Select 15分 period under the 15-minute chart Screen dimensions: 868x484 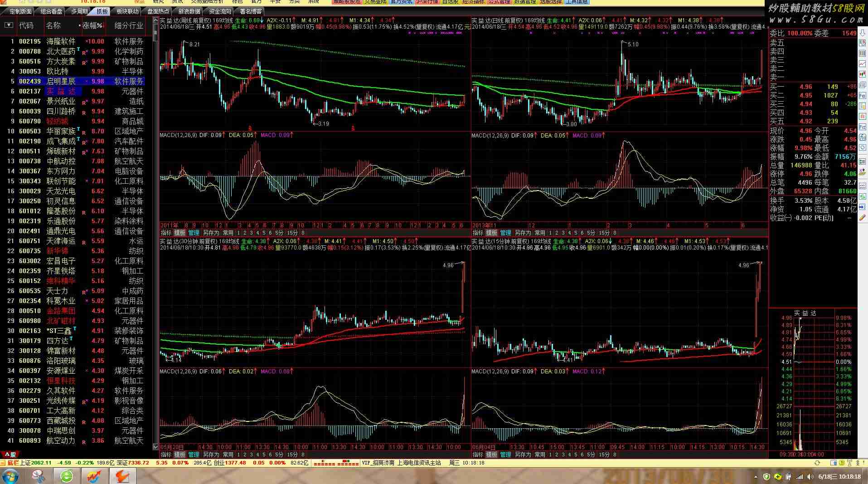pos(604,454)
